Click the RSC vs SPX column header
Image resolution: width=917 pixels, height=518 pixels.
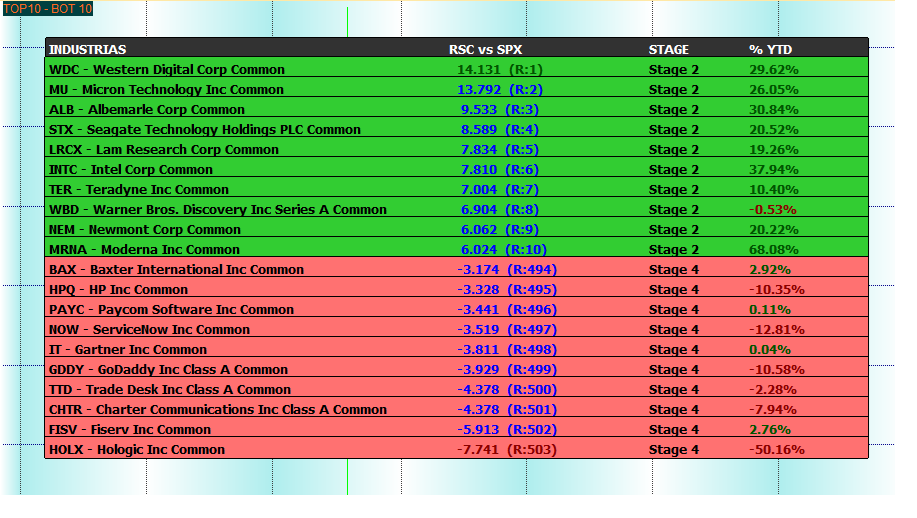[485, 50]
